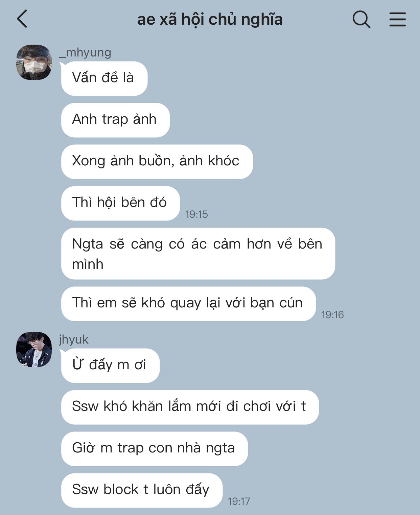Screen dimensions: 420x515
Task: Tap the chat title ae xã hội chủ nghĩa
Action: (x=210, y=19)
